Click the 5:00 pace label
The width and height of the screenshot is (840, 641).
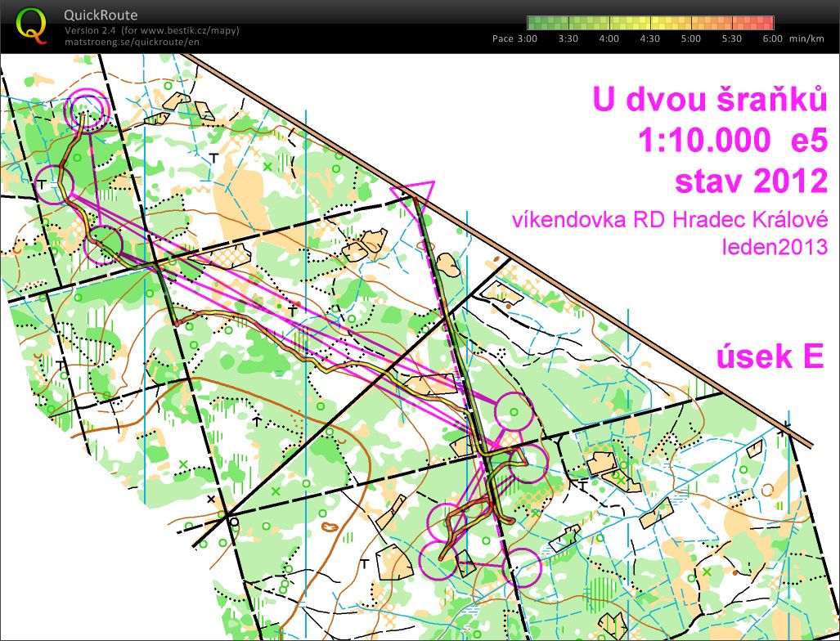[x=690, y=38]
